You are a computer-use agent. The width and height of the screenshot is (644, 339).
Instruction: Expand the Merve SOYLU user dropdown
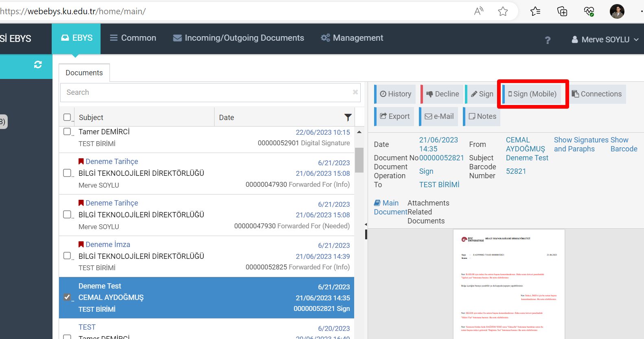[605, 39]
